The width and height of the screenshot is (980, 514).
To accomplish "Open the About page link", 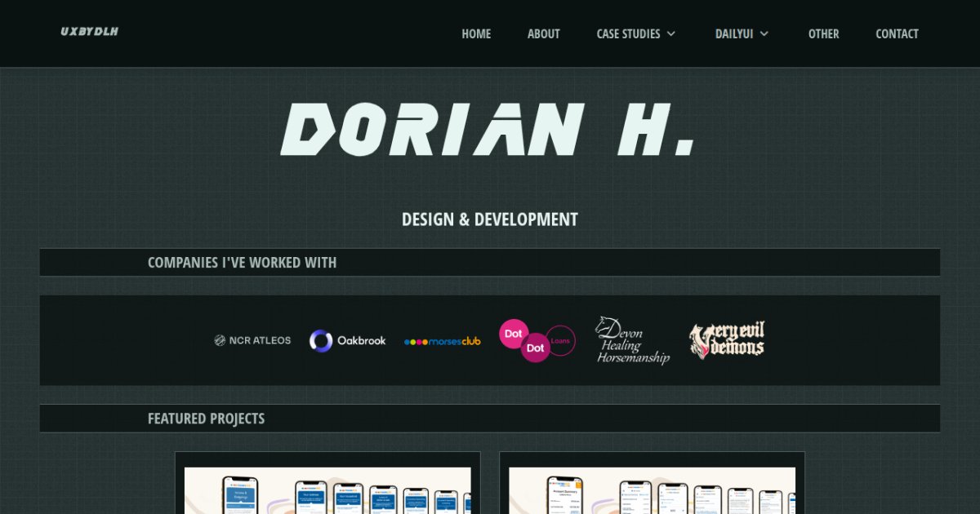I will (543, 33).
